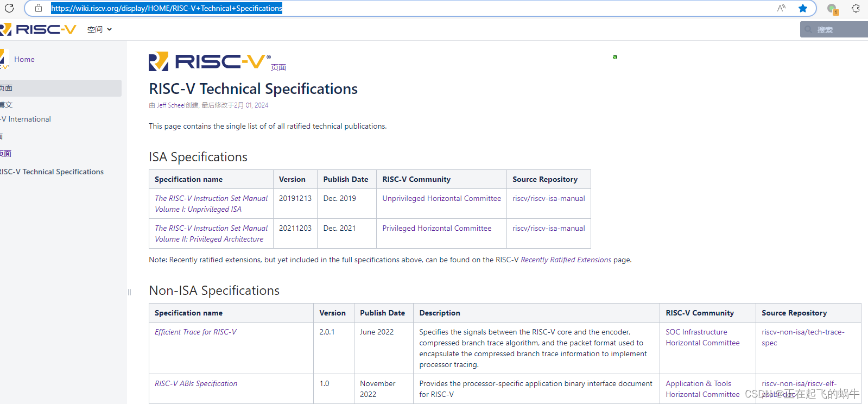The height and width of the screenshot is (404, 868).
Task: Open RISC-V Technical Specifications in sidebar tree
Action: point(52,172)
